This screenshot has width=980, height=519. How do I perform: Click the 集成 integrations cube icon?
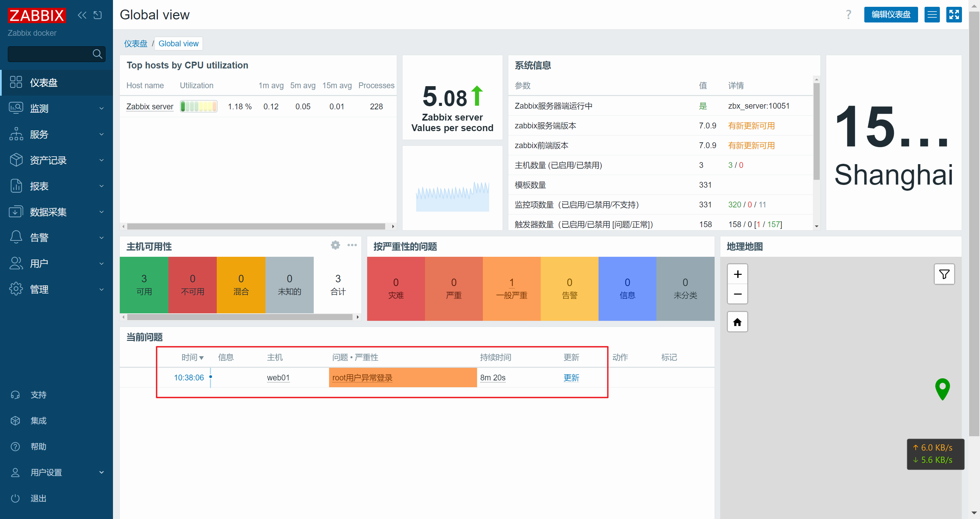point(15,421)
